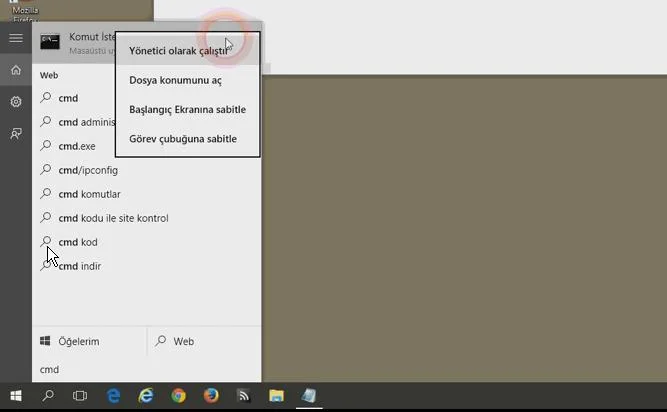Choose "Başlangıç Ekranına sabitle" menu option
This screenshot has height=412, width=667.
pyautogui.click(x=187, y=109)
